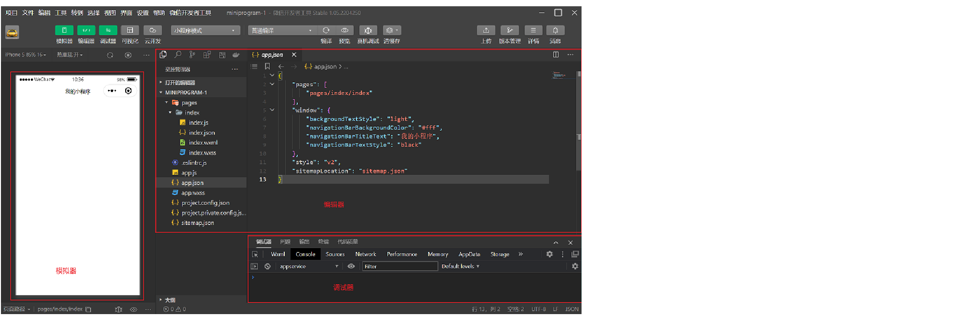Collapse the pages folder
This screenshot has height=317, width=980.
coord(167,103)
